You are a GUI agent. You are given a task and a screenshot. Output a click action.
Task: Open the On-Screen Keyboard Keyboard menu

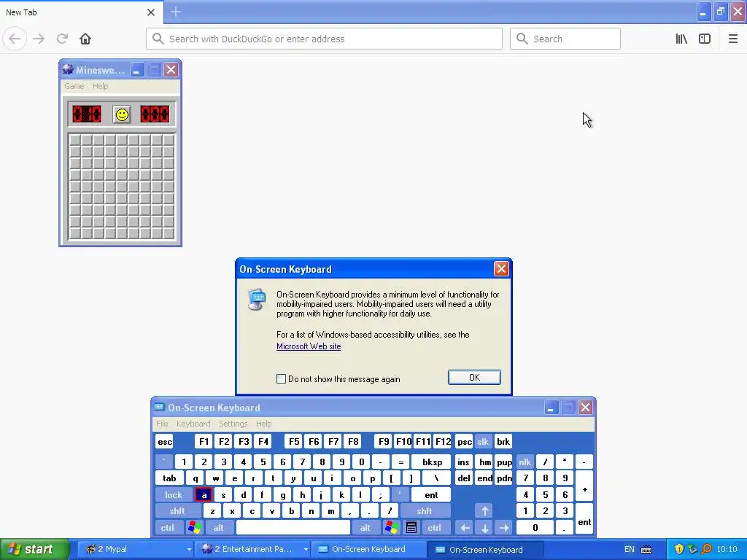(193, 424)
